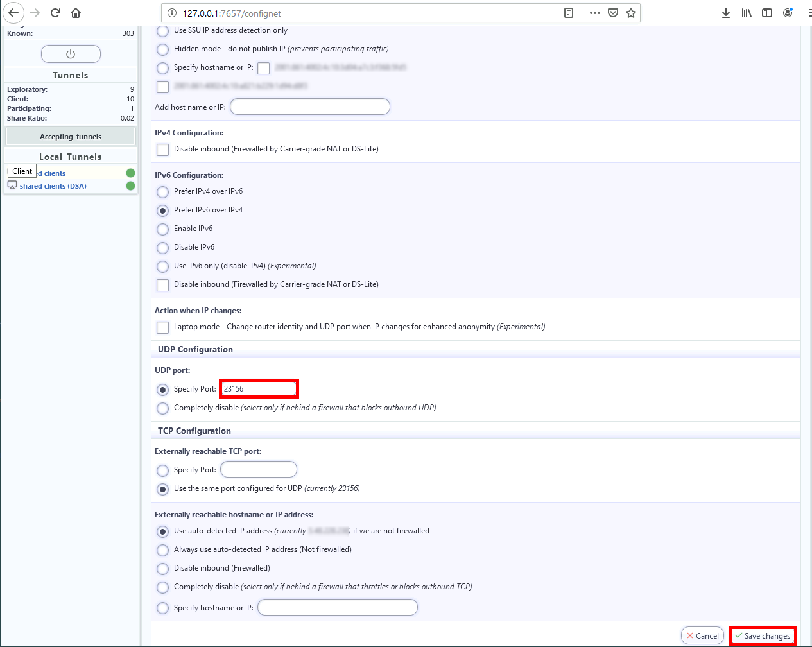This screenshot has width=812, height=647.
Task: Open shared clients (DSA) tunnel link
Action: (53, 186)
